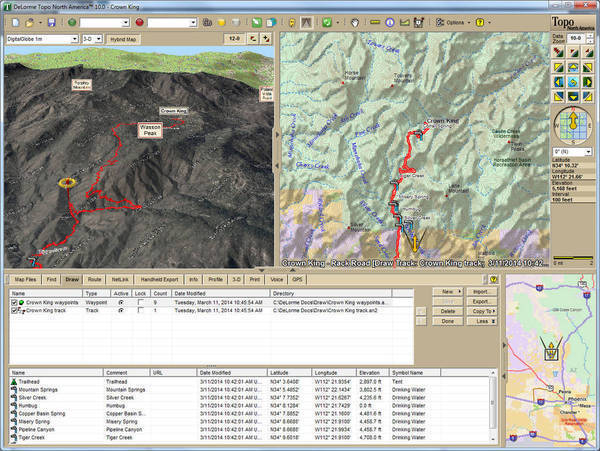This screenshot has height=451, width=600.
Task: Collapse panel with the Less button
Action: (x=482, y=321)
